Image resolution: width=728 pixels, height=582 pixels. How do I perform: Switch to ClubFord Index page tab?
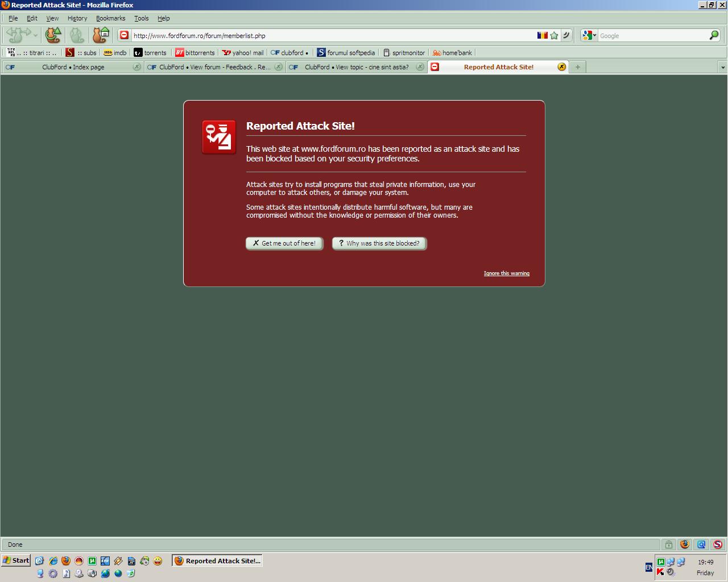point(73,67)
